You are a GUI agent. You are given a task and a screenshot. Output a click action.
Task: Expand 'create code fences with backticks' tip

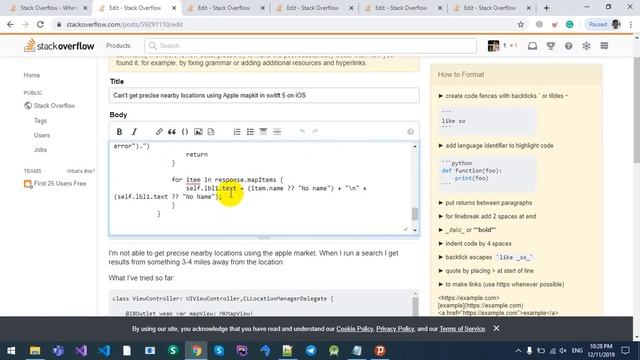point(503,96)
